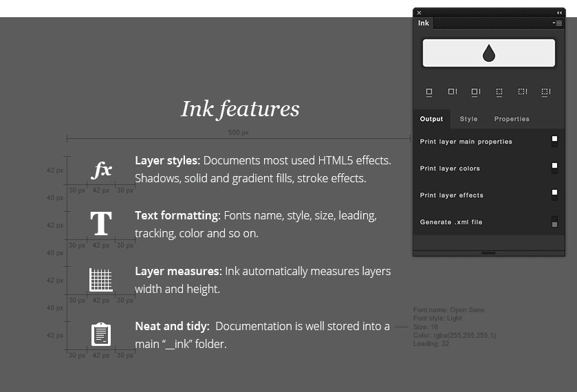Select dashed square height-only measure icon

[x=523, y=91]
